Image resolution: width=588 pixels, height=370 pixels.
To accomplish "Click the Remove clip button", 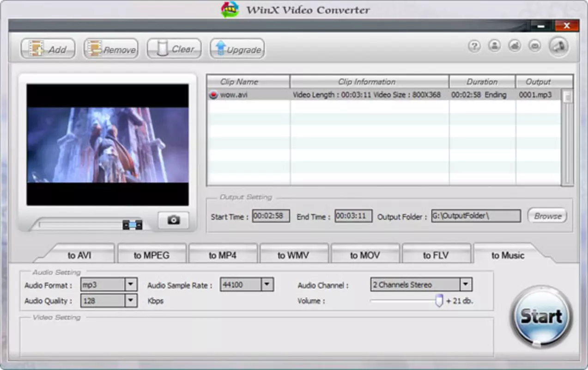I will (x=111, y=49).
